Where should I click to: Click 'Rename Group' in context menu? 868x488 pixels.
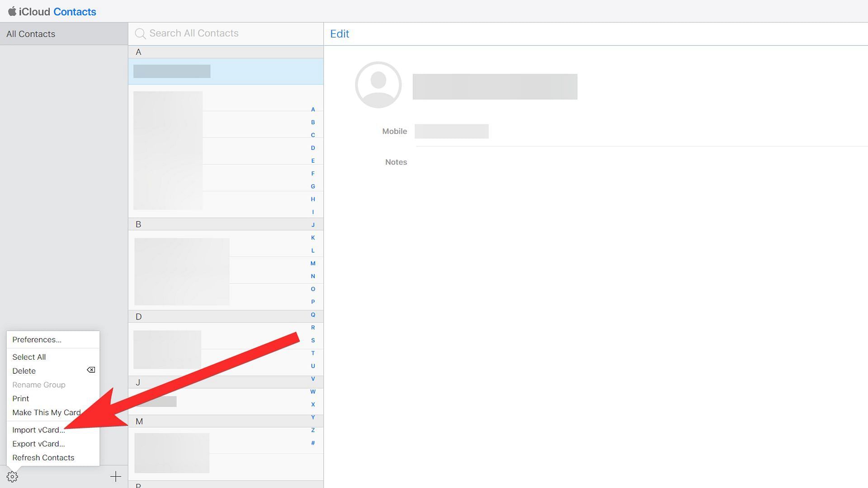(x=39, y=385)
